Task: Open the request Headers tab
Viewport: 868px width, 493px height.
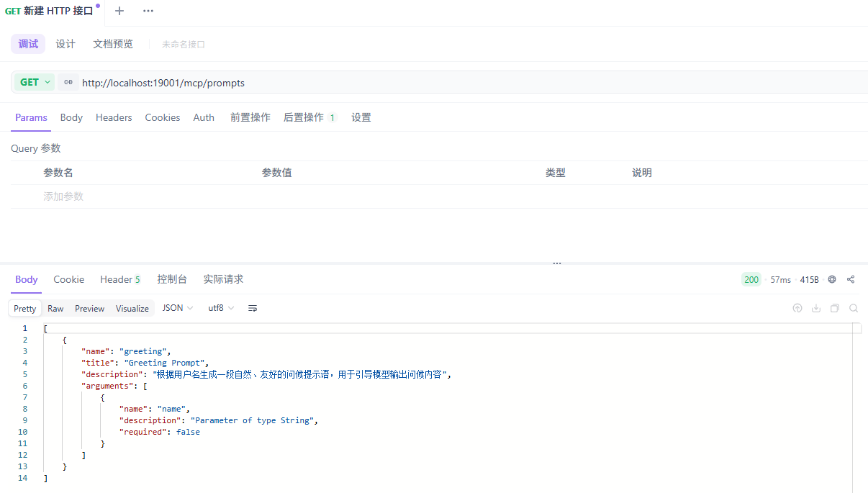Action: [114, 117]
